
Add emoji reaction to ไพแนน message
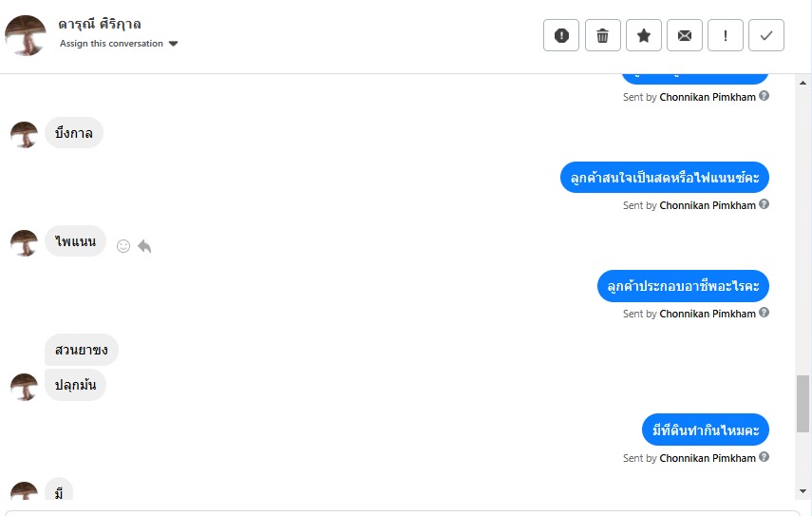pos(123,246)
